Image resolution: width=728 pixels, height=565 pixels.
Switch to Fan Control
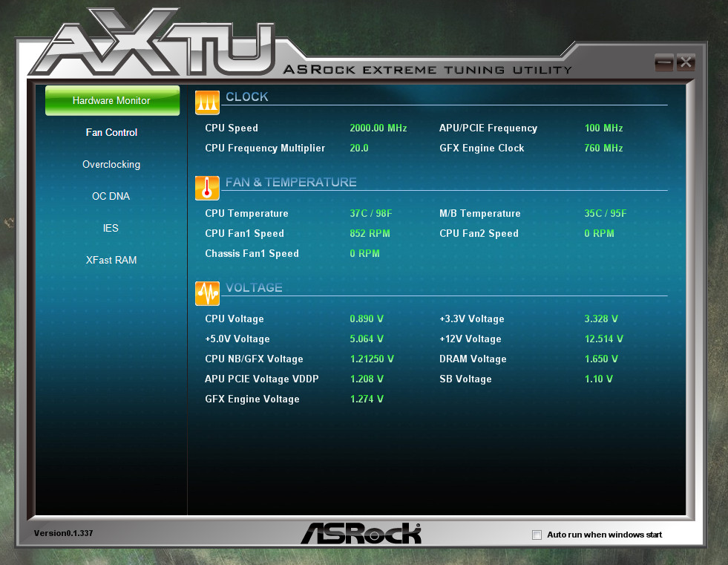pyautogui.click(x=111, y=132)
